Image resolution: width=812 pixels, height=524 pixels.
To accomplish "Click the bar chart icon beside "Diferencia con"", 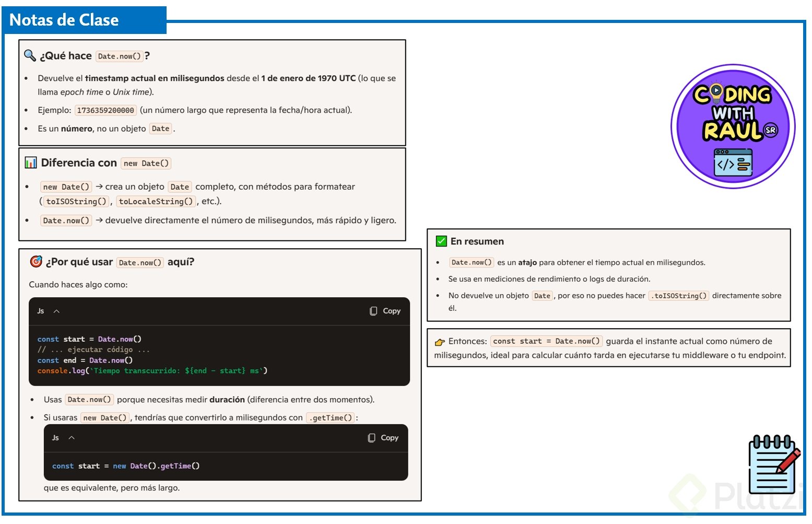I will point(31,163).
